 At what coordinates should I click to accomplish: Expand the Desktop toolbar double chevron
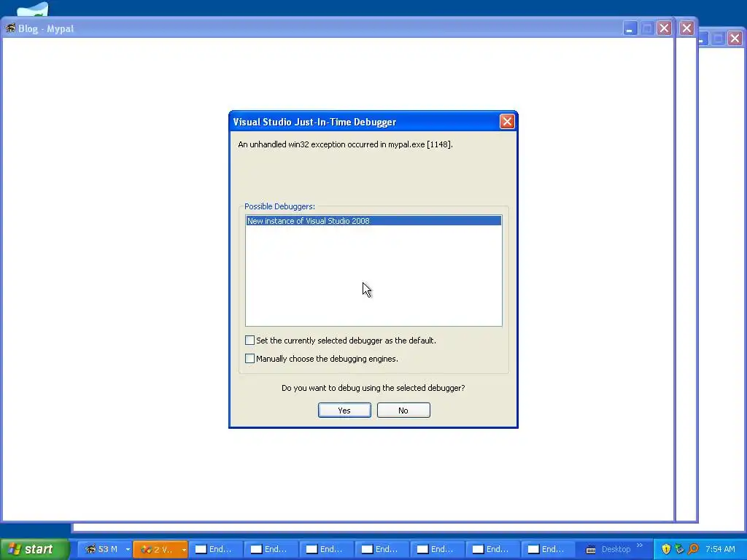639,545
